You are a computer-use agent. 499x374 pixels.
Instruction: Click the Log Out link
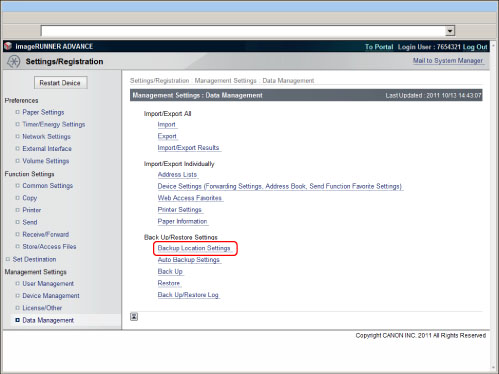pos(475,47)
